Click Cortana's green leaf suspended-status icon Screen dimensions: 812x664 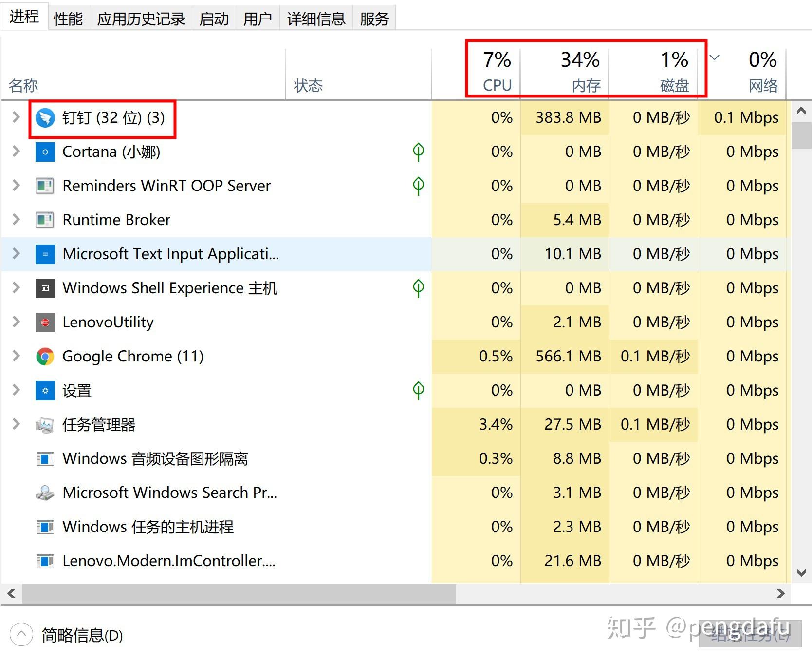(419, 152)
